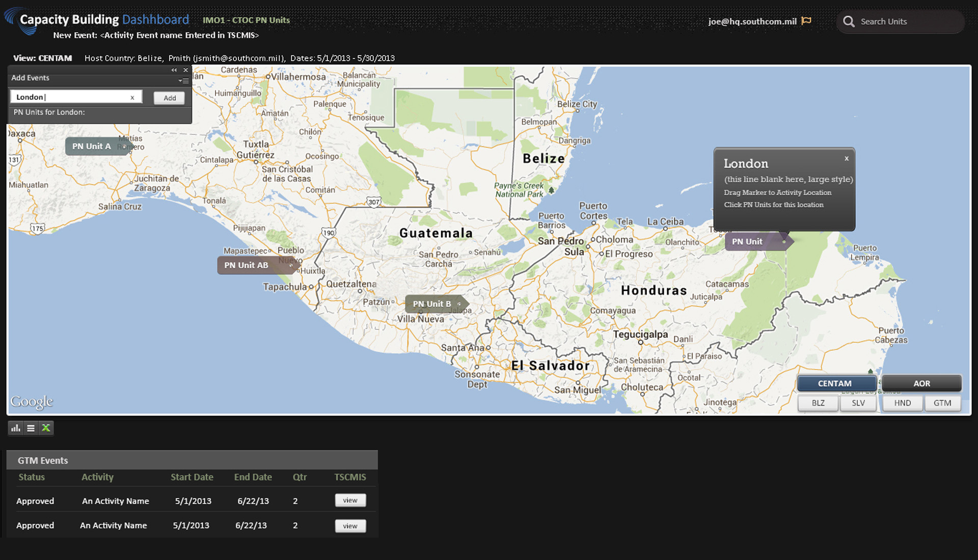Click the El Salvador label on the map

pos(551,366)
